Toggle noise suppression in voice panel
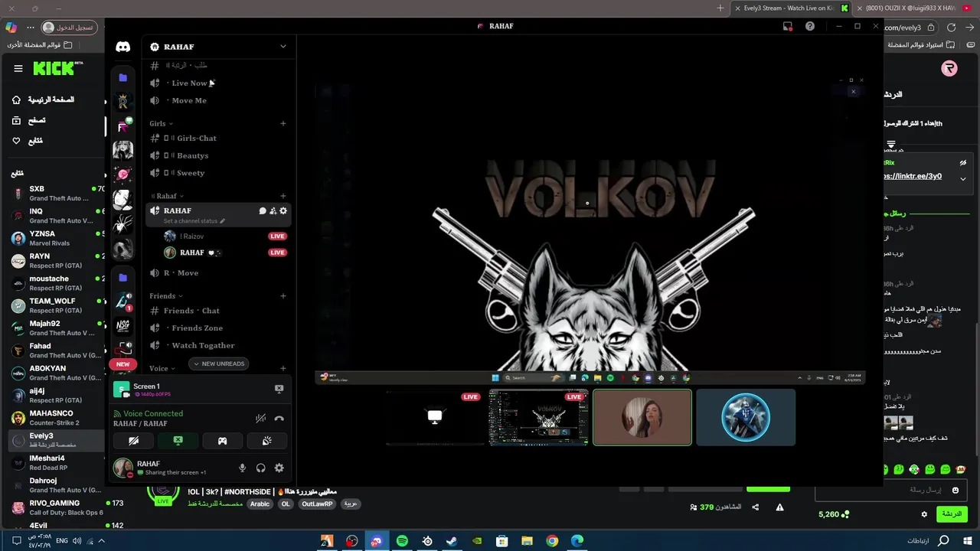Viewport: 980px width, 551px height. (x=260, y=419)
